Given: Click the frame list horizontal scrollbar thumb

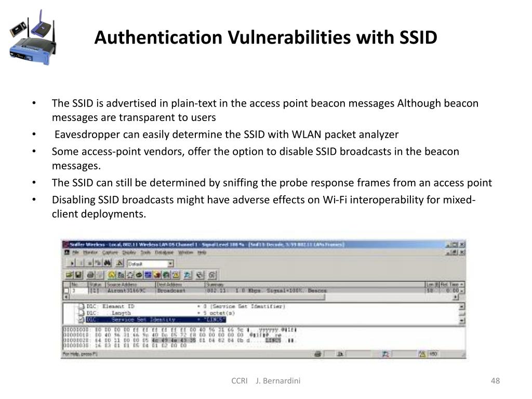Looking at the screenshot, I should pyautogui.click(x=197, y=297).
